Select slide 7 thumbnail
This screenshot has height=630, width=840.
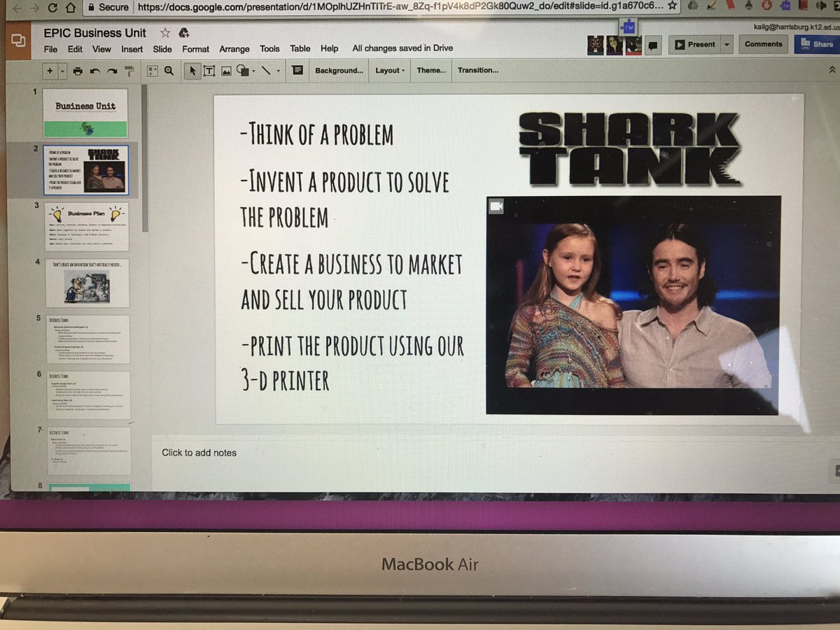click(89, 452)
